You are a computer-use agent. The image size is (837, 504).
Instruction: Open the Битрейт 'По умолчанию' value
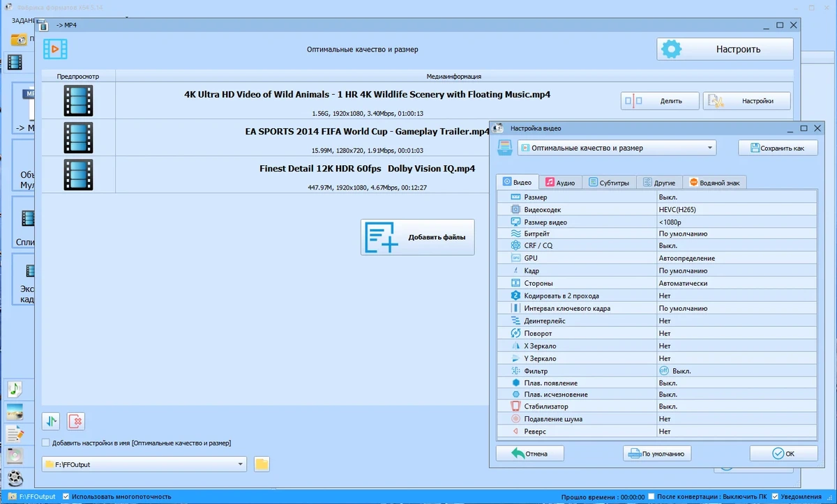click(x=737, y=234)
